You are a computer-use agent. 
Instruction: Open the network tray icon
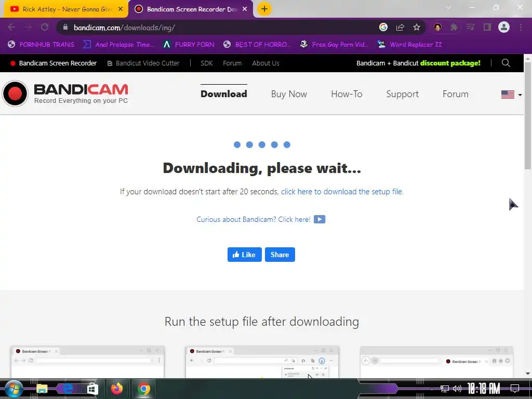point(445,389)
